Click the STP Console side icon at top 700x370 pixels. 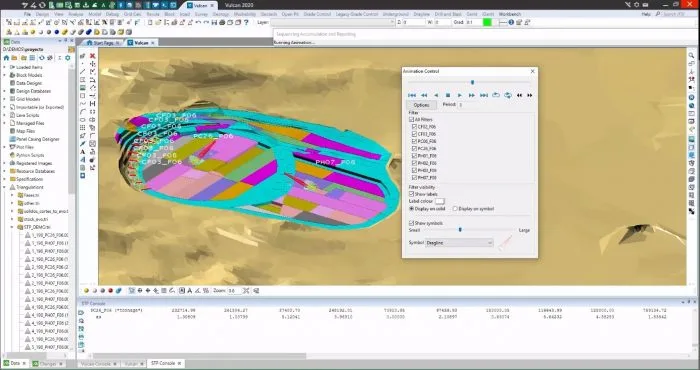coord(81,313)
